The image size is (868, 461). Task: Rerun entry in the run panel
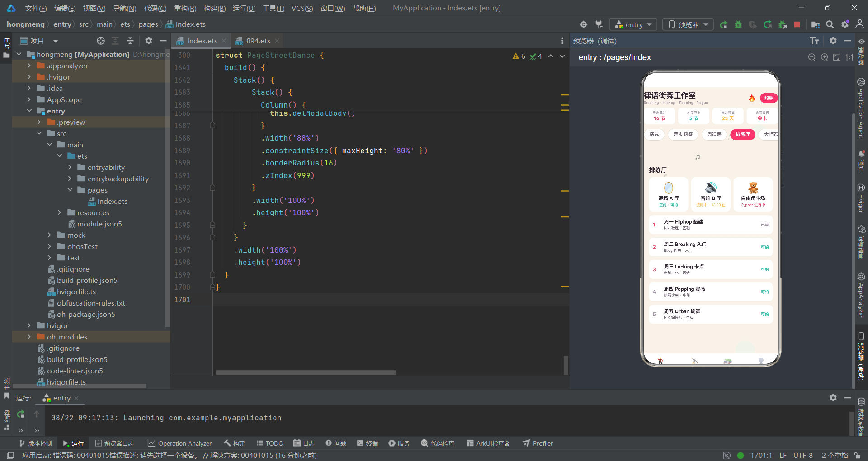click(21, 414)
